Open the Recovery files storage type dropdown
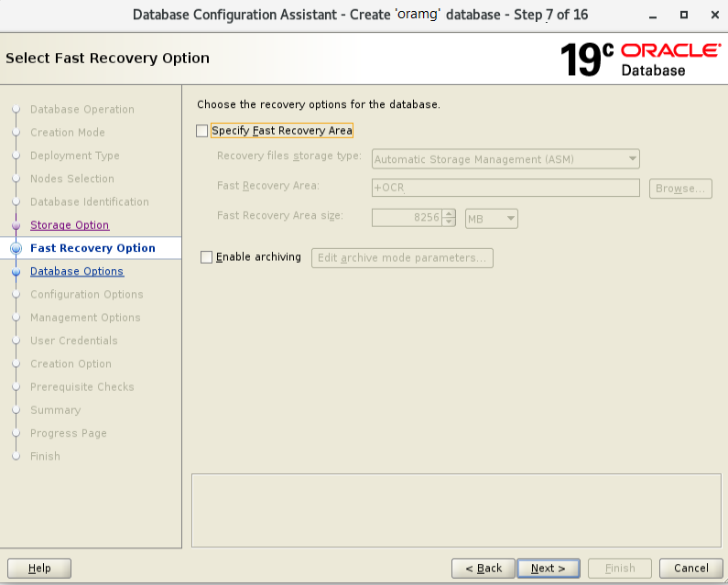Image resolution: width=728 pixels, height=585 pixels. coord(505,159)
